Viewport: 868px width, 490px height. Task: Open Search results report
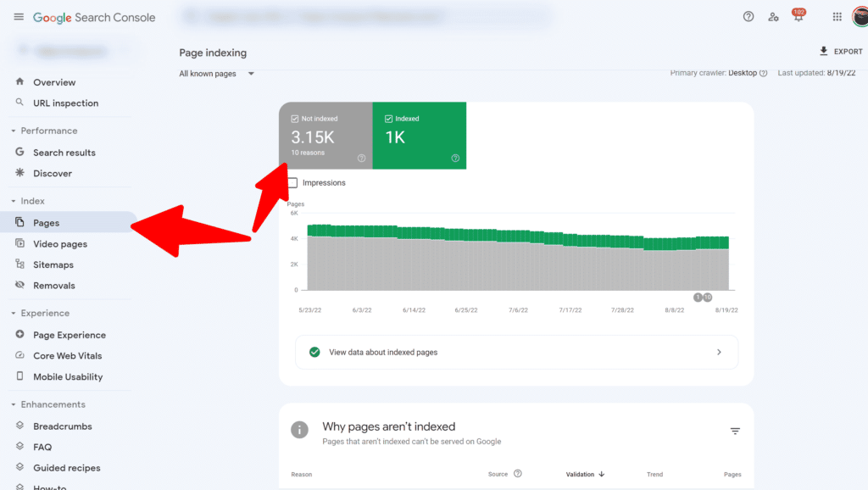click(64, 153)
